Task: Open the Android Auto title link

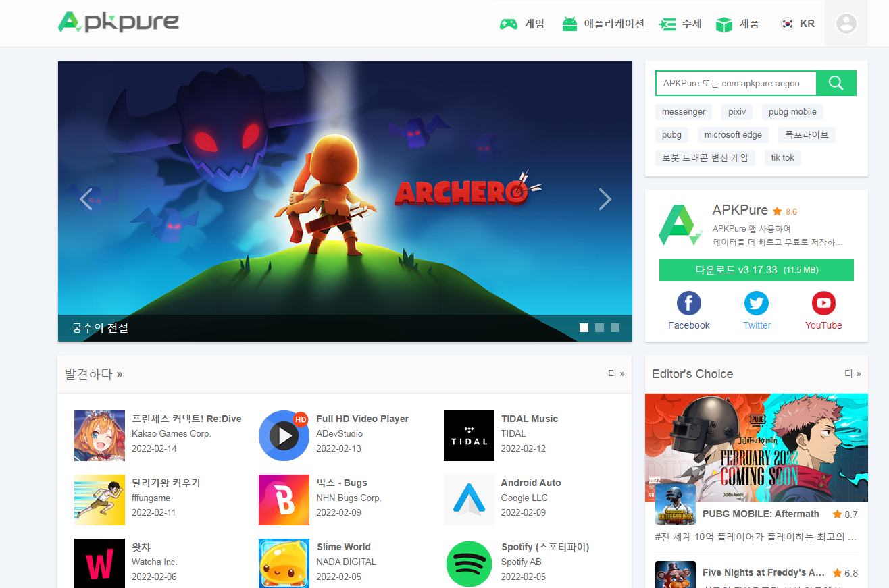Action: pos(531,483)
